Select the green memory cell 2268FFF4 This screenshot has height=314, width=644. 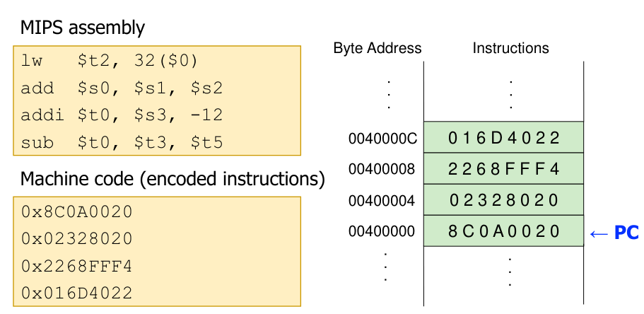tap(503, 169)
